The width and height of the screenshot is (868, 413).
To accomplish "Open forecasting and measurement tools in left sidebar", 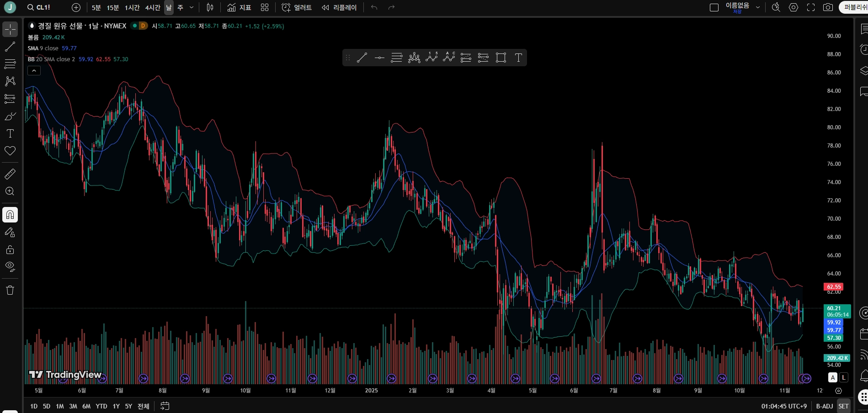I will click(x=10, y=99).
